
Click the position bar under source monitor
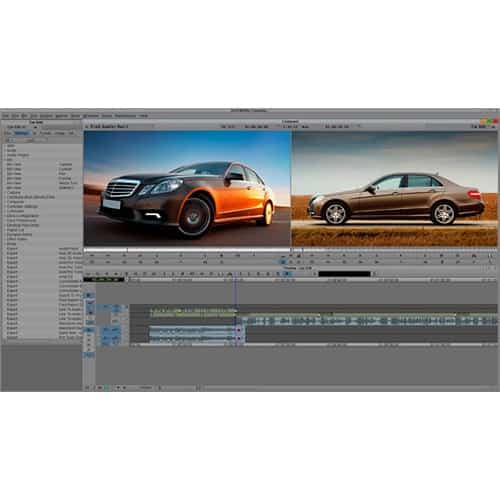click(187, 250)
